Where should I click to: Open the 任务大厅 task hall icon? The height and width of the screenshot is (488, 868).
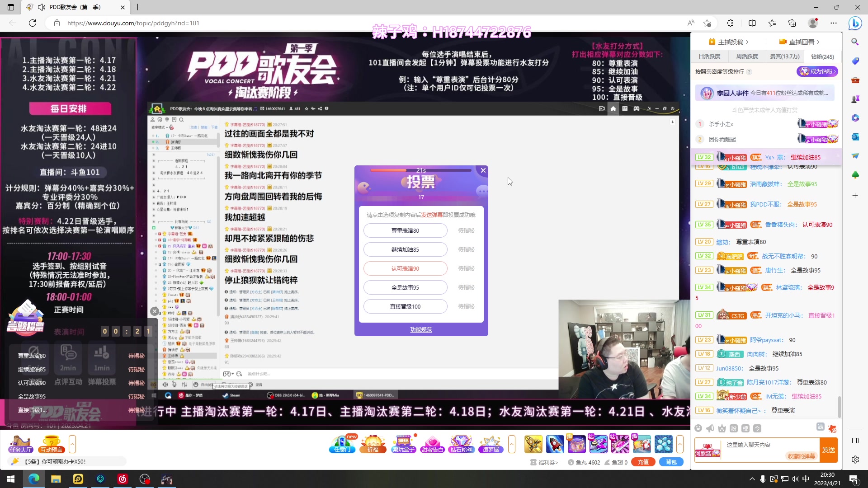pyautogui.click(x=21, y=444)
